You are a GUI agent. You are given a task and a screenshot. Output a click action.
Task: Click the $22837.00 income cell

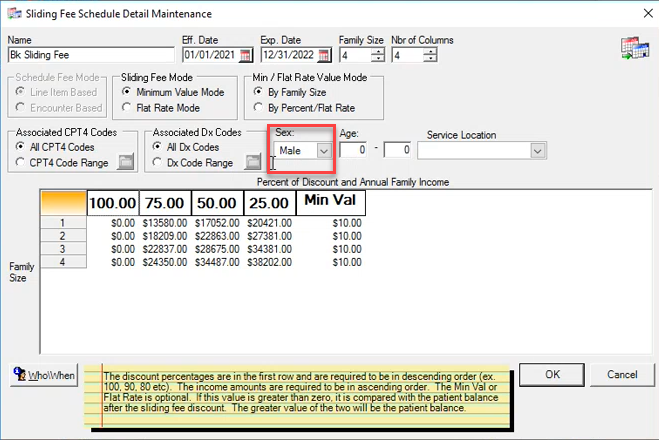(x=165, y=249)
